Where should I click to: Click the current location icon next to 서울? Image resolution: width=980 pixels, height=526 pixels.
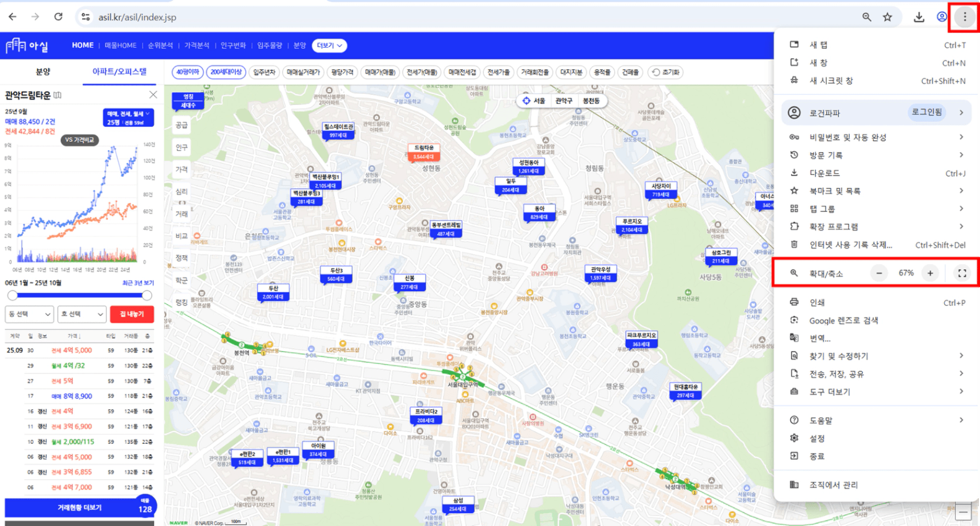tap(526, 101)
